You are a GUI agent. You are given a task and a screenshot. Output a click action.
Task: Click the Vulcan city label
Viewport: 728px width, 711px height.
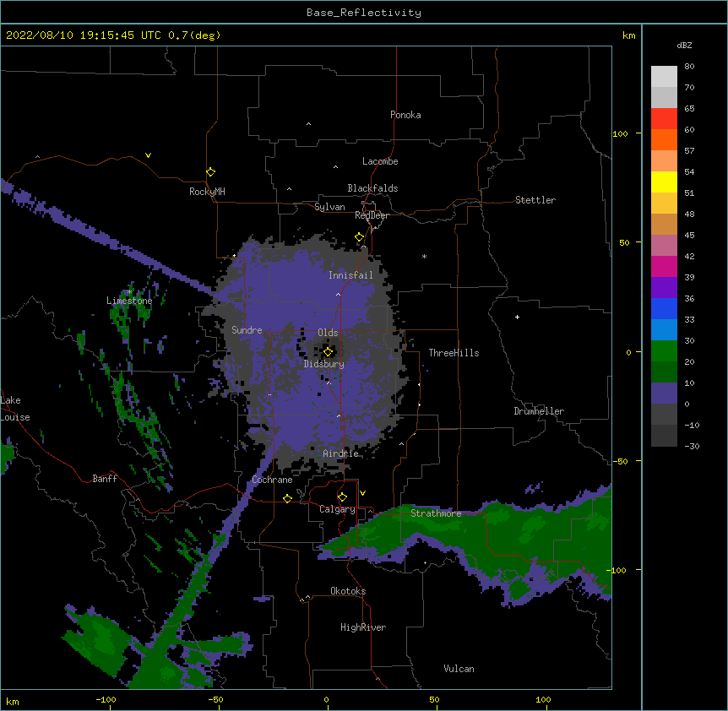pyautogui.click(x=459, y=669)
